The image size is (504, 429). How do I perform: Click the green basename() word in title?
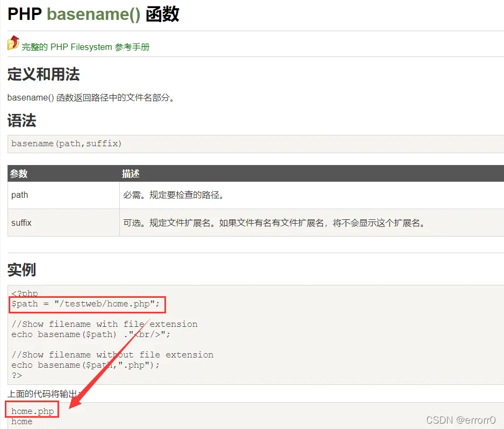tap(93, 14)
